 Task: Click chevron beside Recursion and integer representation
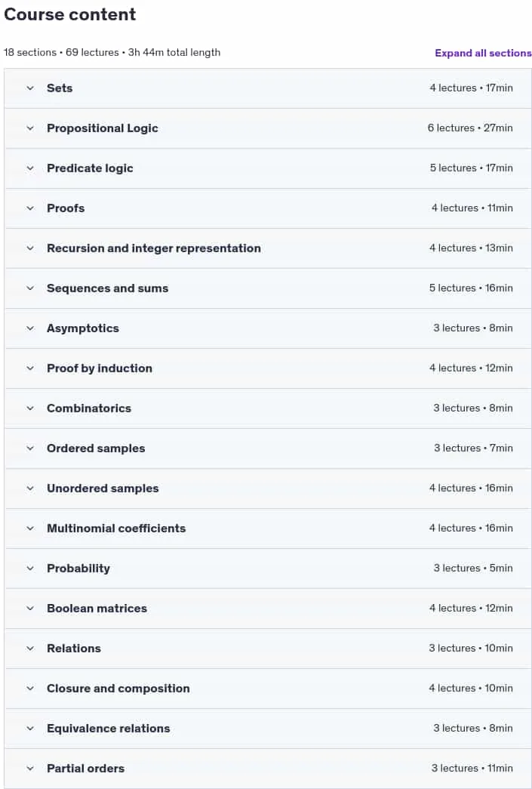(30, 248)
